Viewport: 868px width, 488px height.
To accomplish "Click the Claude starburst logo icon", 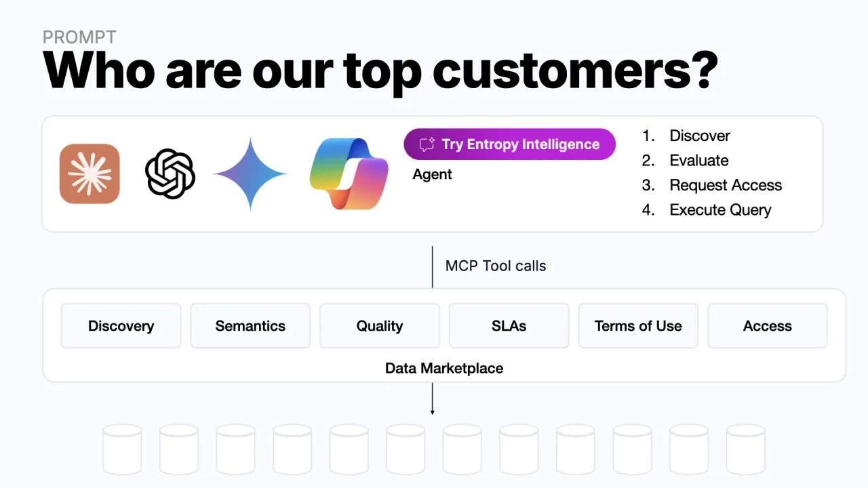I will click(90, 174).
